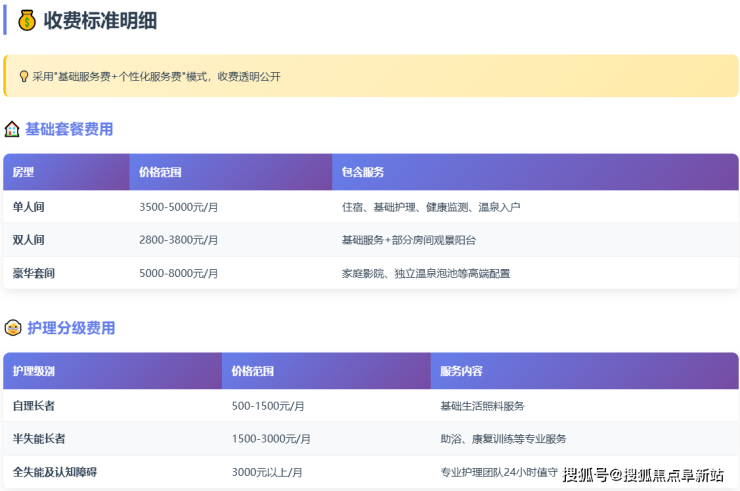This screenshot has width=740, height=491.
Task: Click 价格范围 header in the room table
Action: (160, 172)
